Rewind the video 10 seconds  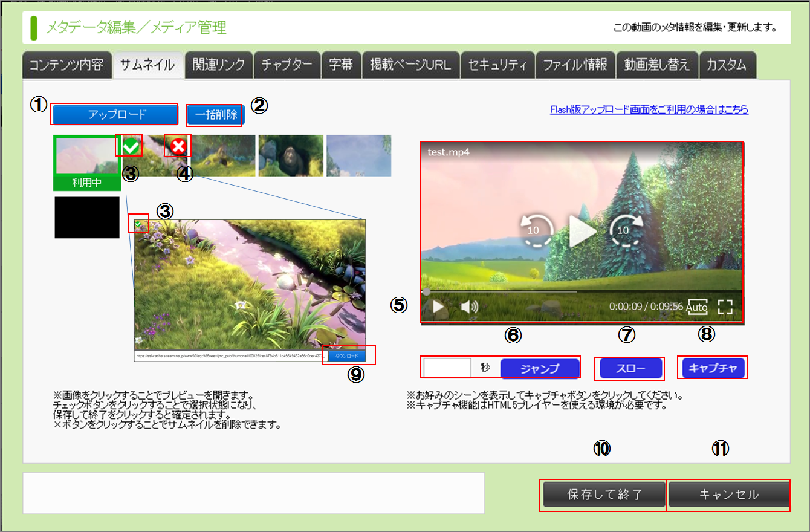point(537,230)
